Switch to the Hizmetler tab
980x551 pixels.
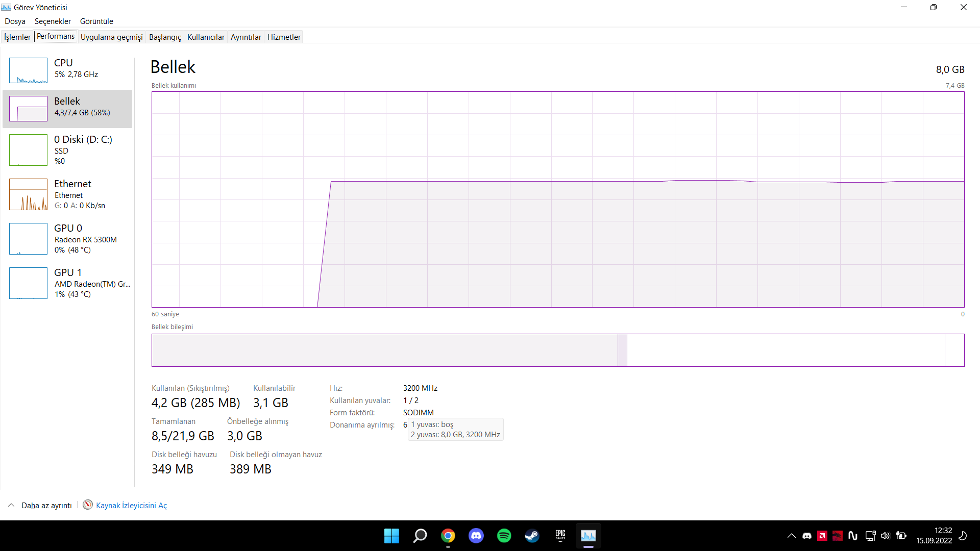click(x=284, y=37)
